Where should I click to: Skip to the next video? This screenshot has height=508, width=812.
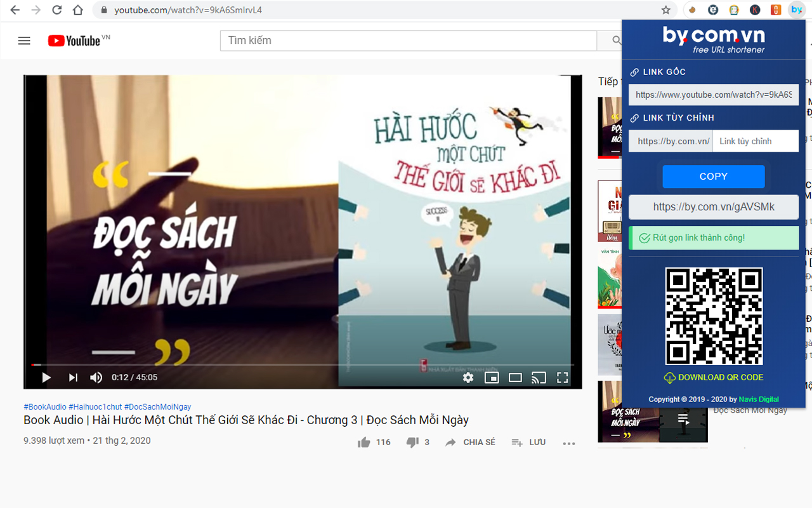click(x=72, y=377)
